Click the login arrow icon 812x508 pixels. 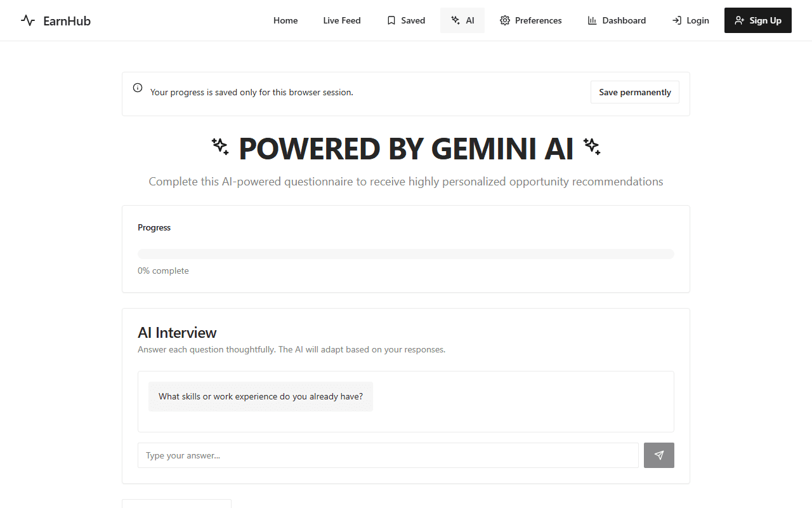pyautogui.click(x=677, y=20)
